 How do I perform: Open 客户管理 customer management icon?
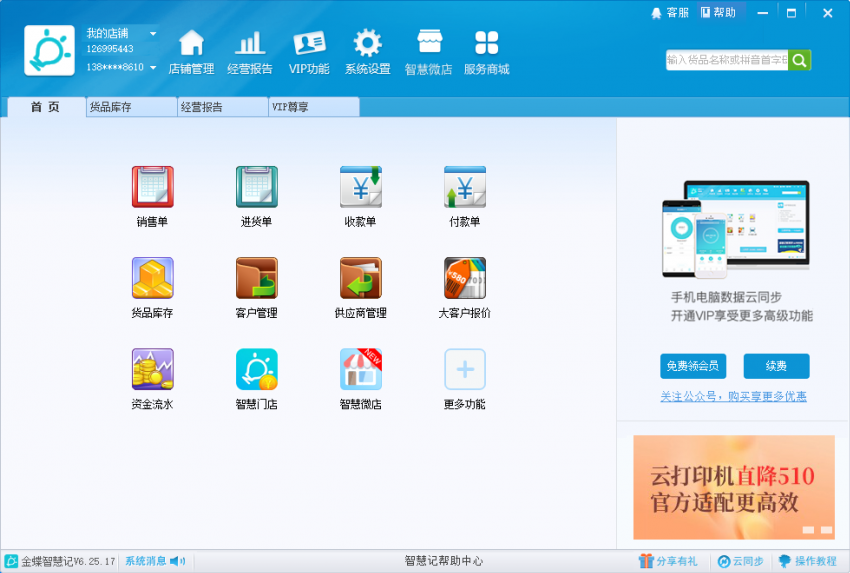point(256,278)
